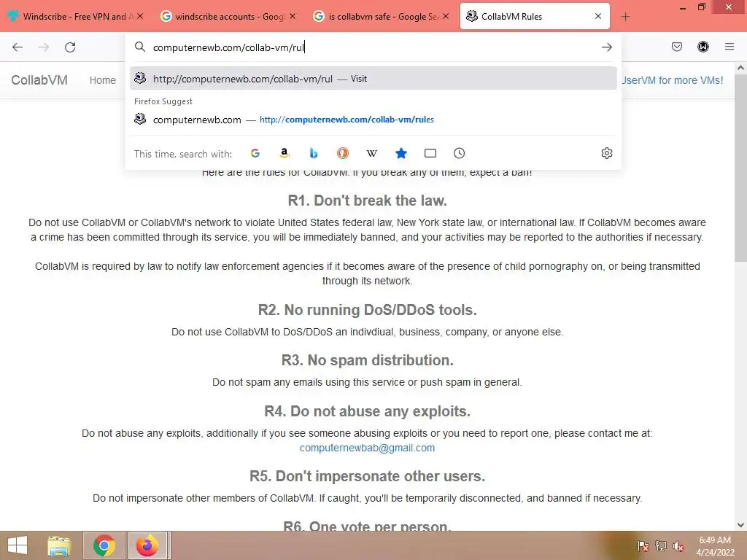Open the UserVM for more VMs link
This screenshot has width=747, height=560.
(672, 80)
